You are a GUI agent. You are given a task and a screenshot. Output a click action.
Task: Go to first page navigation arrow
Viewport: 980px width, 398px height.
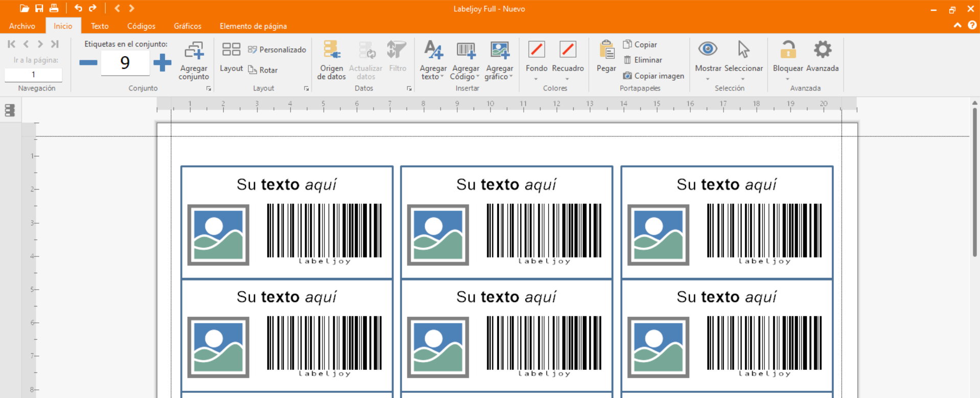pyautogui.click(x=11, y=44)
